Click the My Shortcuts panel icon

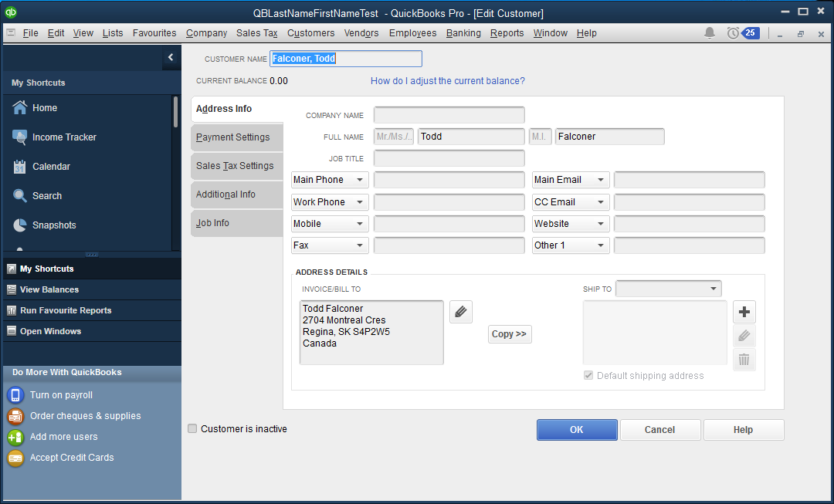click(x=11, y=269)
